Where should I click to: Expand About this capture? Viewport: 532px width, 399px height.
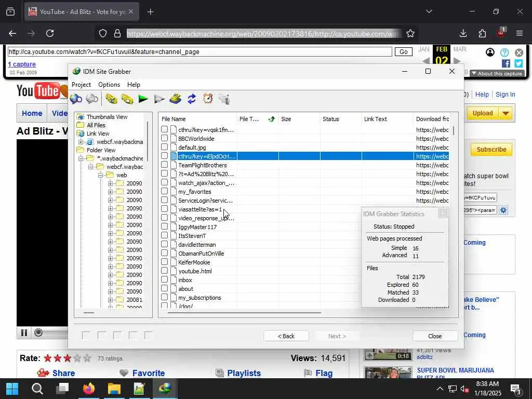click(x=497, y=74)
